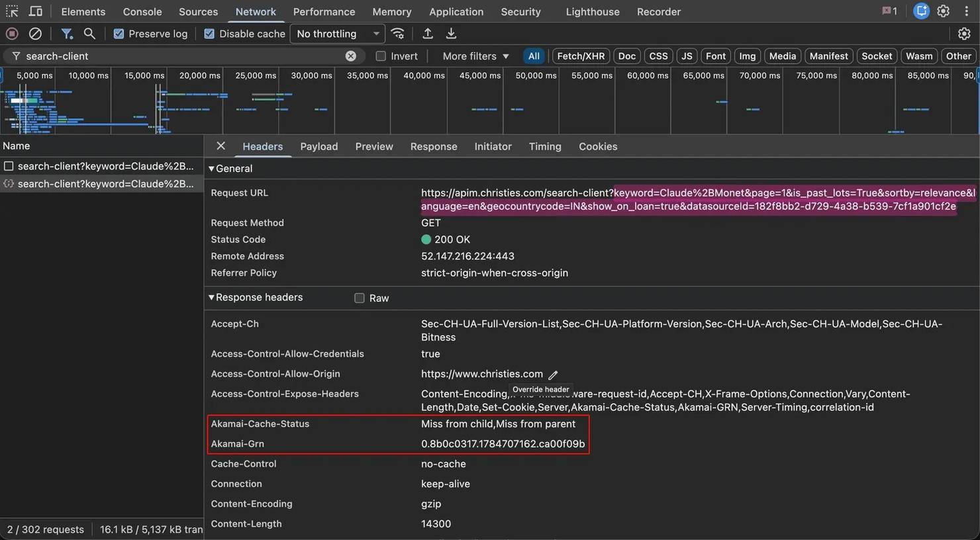
Task: Switch to the Elements panel
Action: pos(83,12)
